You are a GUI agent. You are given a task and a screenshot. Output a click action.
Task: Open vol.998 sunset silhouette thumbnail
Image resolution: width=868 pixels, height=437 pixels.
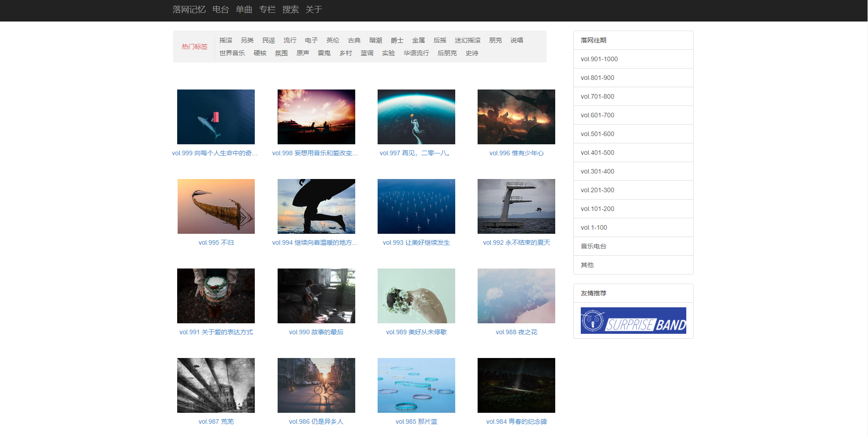(x=316, y=117)
